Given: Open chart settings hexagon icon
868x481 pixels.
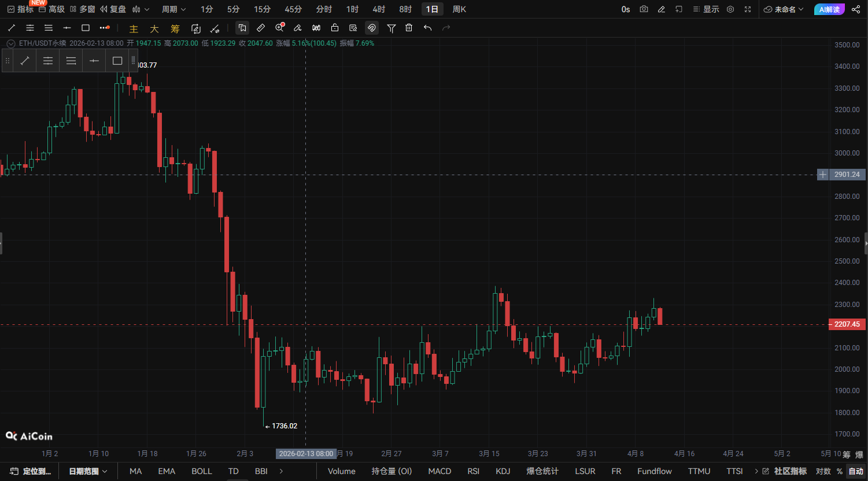Looking at the screenshot, I should (x=730, y=9).
